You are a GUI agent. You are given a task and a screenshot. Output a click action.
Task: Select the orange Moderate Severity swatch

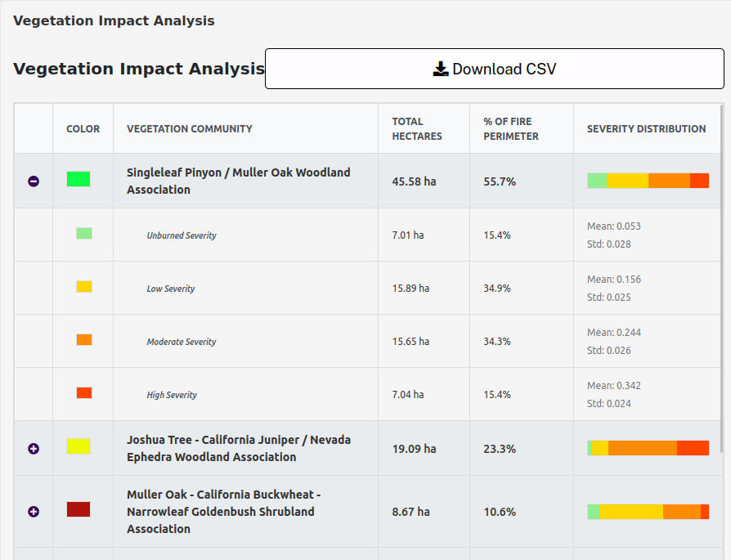point(84,340)
